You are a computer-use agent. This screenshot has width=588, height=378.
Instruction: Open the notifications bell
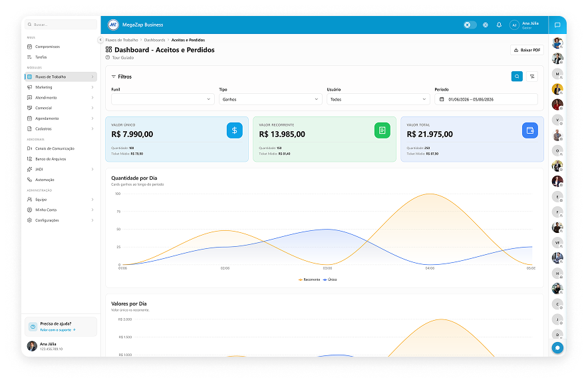click(x=499, y=25)
